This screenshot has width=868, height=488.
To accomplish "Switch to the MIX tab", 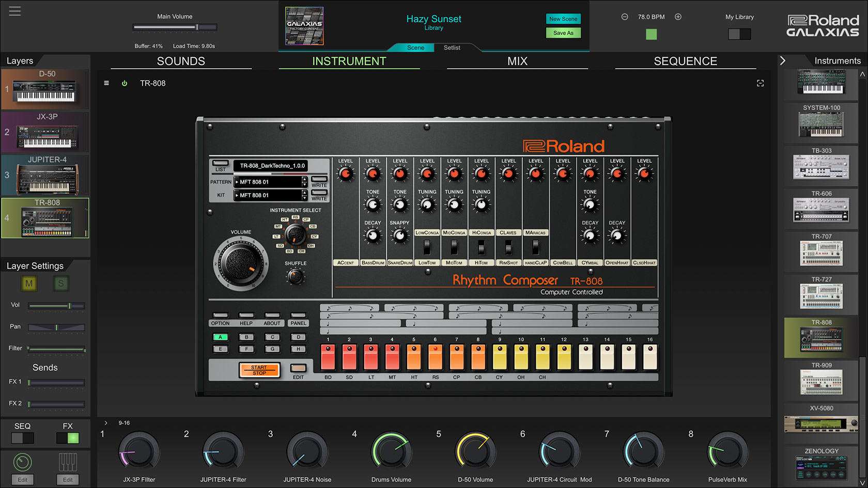I will [x=517, y=61].
